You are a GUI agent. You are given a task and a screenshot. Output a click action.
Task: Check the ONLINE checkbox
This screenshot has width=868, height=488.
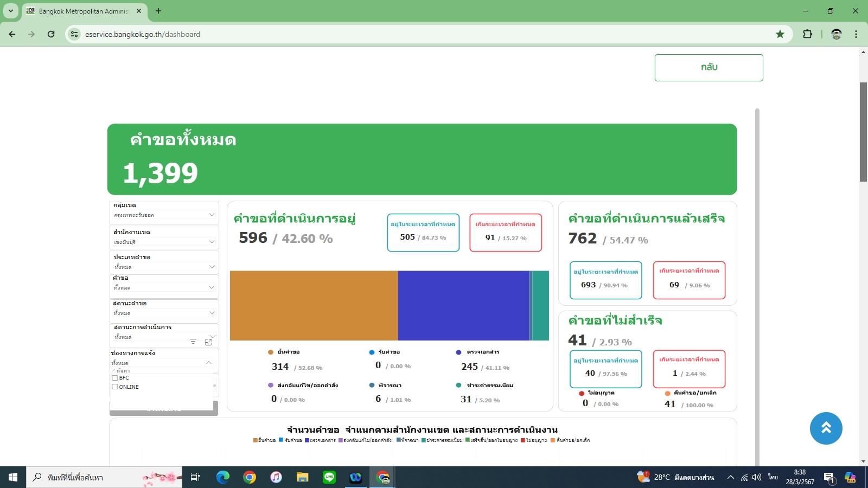pos(115,387)
